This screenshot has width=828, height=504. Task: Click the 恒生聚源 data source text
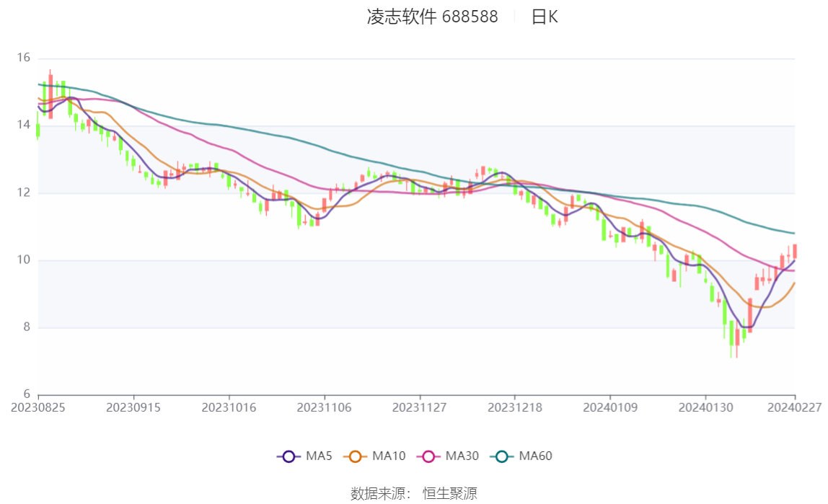coord(450,493)
